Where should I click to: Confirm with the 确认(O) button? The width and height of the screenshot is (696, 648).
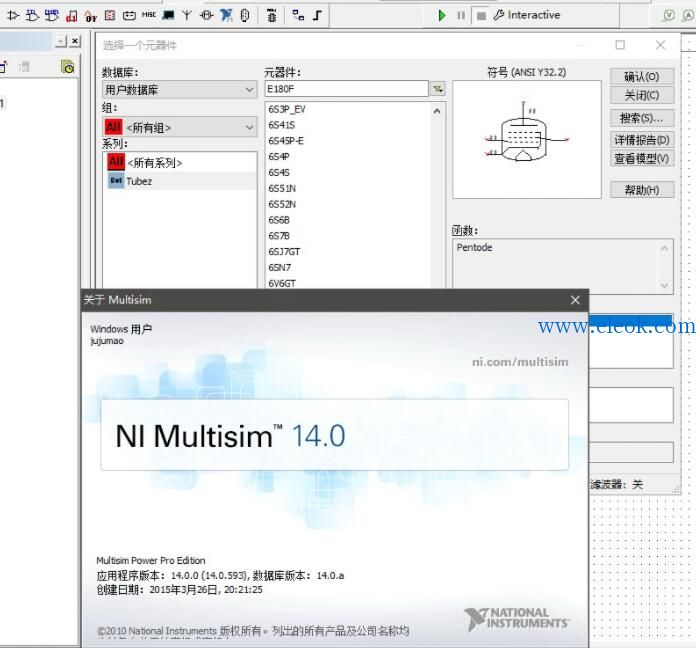642,76
